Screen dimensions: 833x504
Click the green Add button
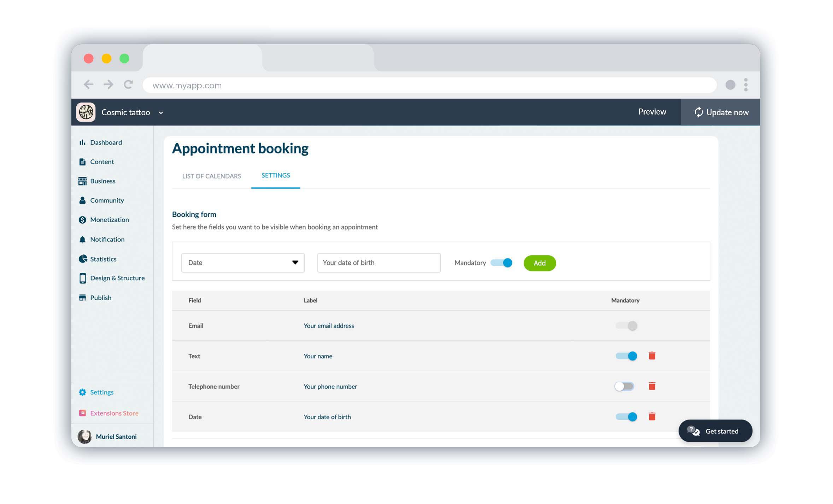pos(539,263)
